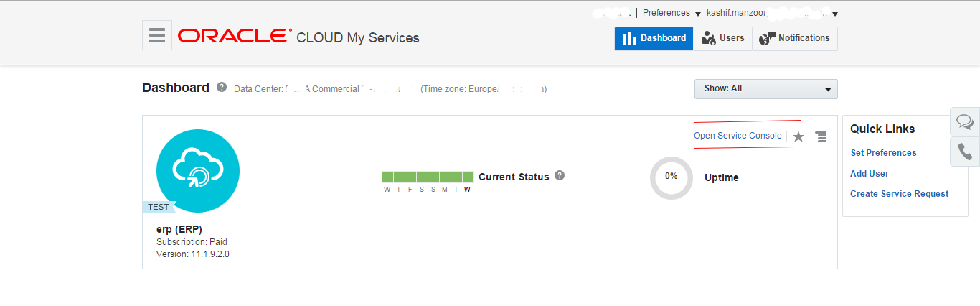
Task: Mark erp service as favorite star
Action: coord(798,136)
